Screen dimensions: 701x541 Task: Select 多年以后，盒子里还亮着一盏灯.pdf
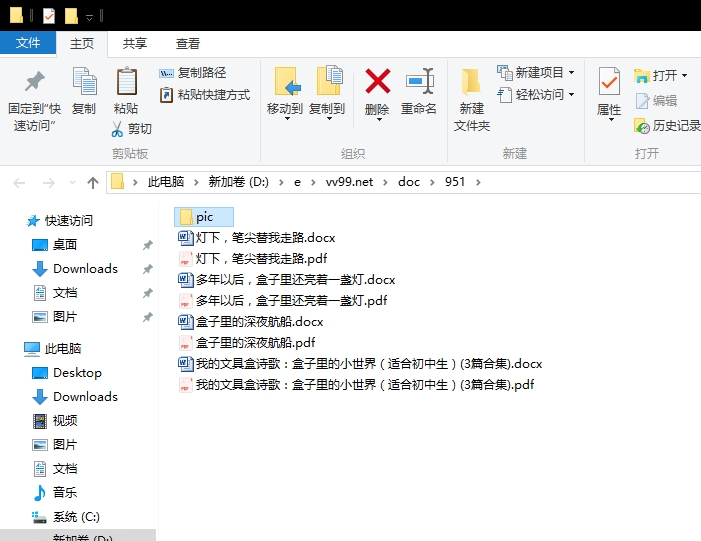(x=283, y=300)
